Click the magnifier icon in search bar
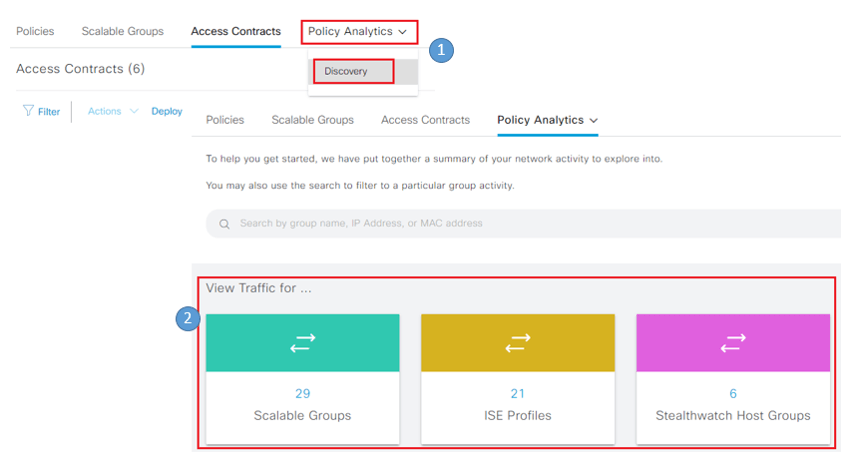850x466 pixels. click(x=224, y=224)
